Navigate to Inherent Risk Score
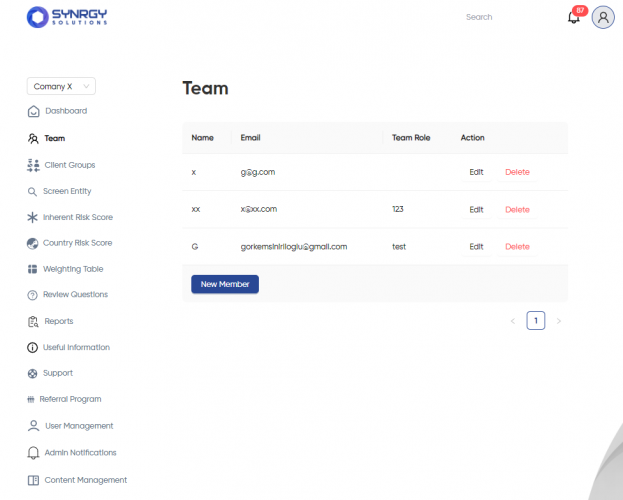The width and height of the screenshot is (623, 500). point(77,217)
